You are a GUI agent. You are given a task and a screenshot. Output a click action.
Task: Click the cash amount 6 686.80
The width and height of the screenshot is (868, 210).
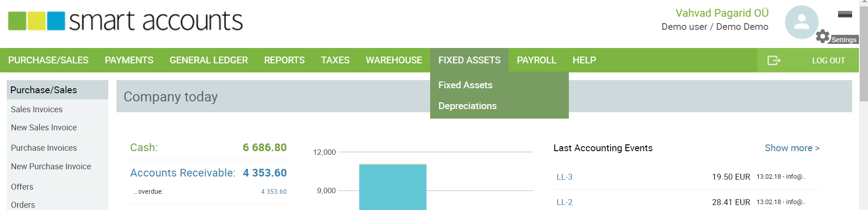[x=265, y=148]
